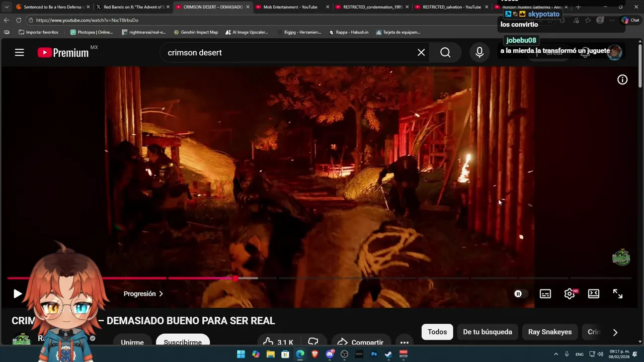
Task: Open Discord from taskbar
Action: pyautogui.click(x=330, y=354)
